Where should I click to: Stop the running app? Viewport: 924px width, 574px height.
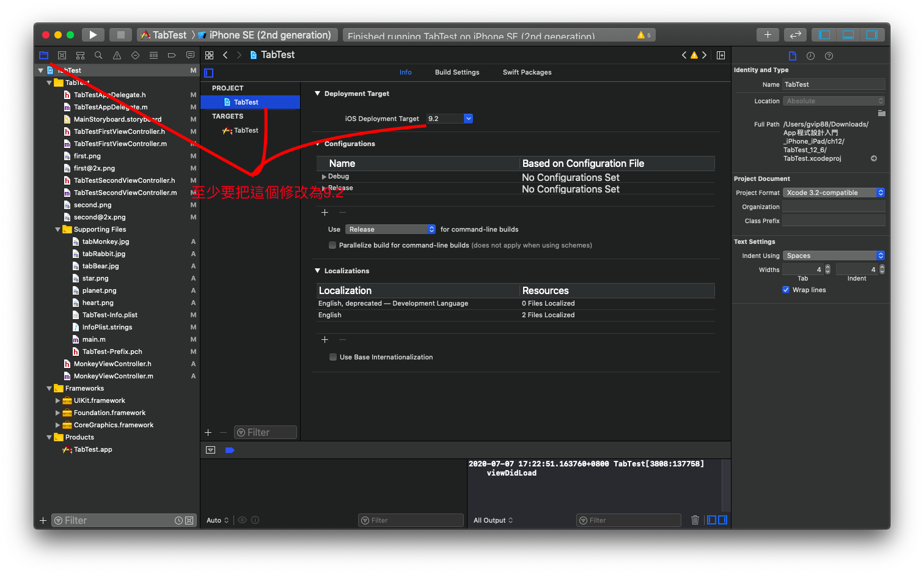pyautogui.click(x=121, y=35)
